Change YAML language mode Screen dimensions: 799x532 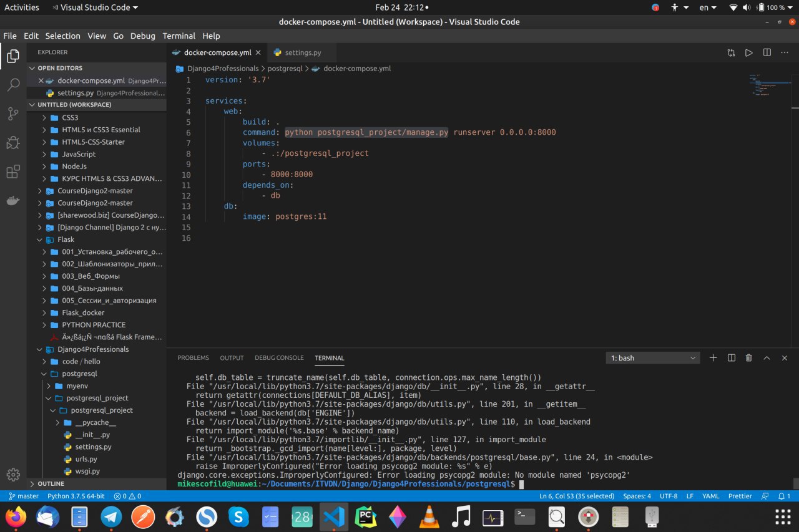(x=711, y=496)
